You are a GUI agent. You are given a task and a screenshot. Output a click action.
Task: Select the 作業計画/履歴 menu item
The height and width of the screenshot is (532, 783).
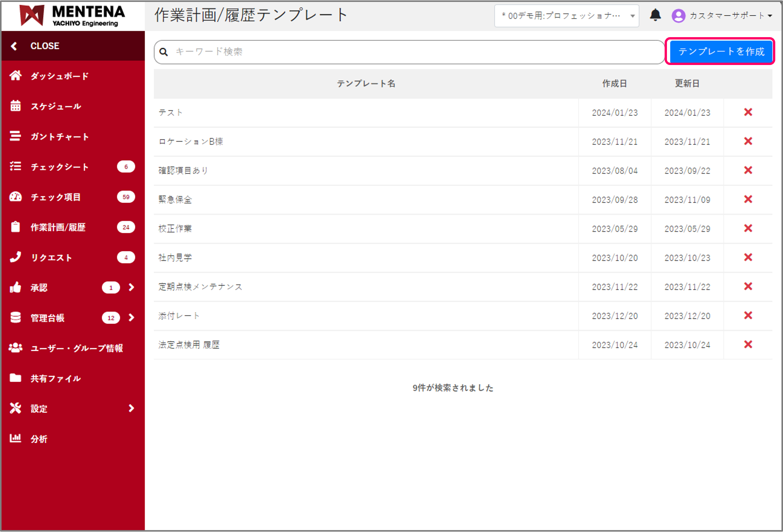(58, 227)
